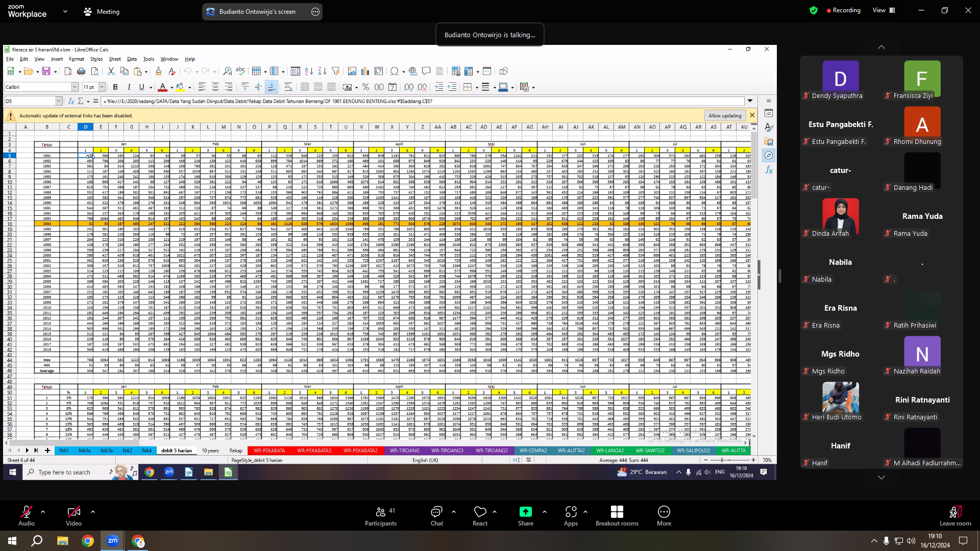Click the Export as PDF icon
The height and width of the screenshot is (551, 980).
click(68, 71)
